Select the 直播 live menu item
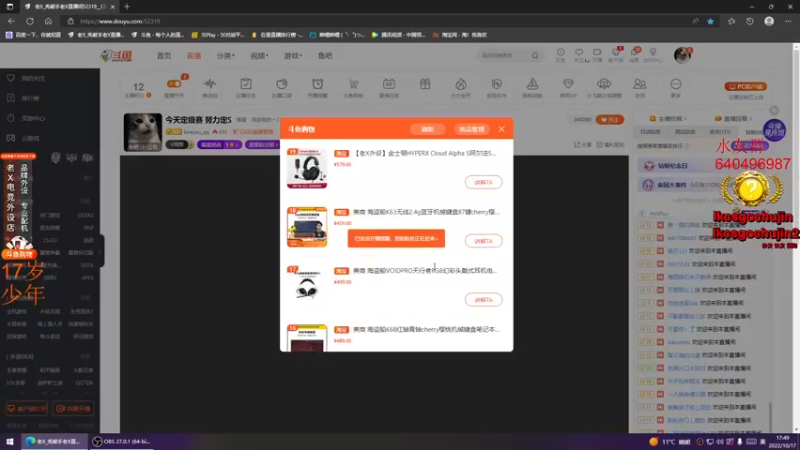Screen dimensions: 800x450 click(193, 56)
